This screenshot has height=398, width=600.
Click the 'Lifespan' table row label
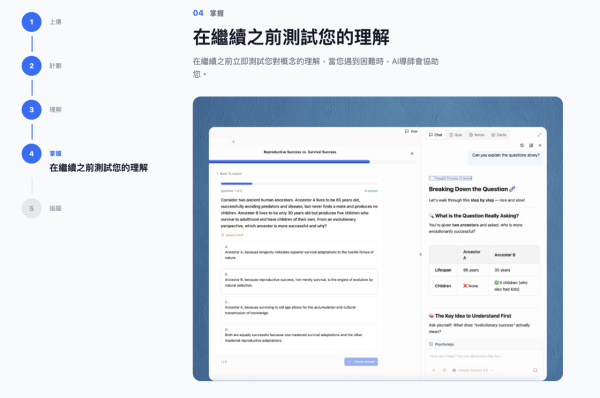(443, 270)
